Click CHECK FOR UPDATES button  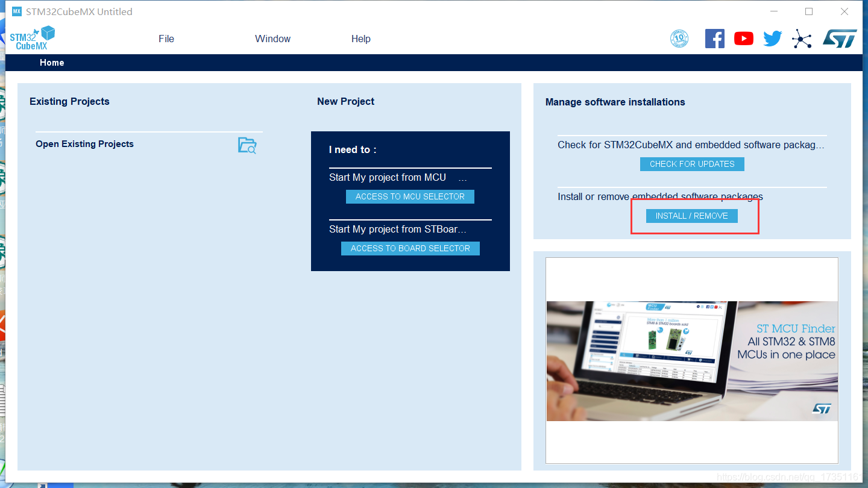point(692,164)
